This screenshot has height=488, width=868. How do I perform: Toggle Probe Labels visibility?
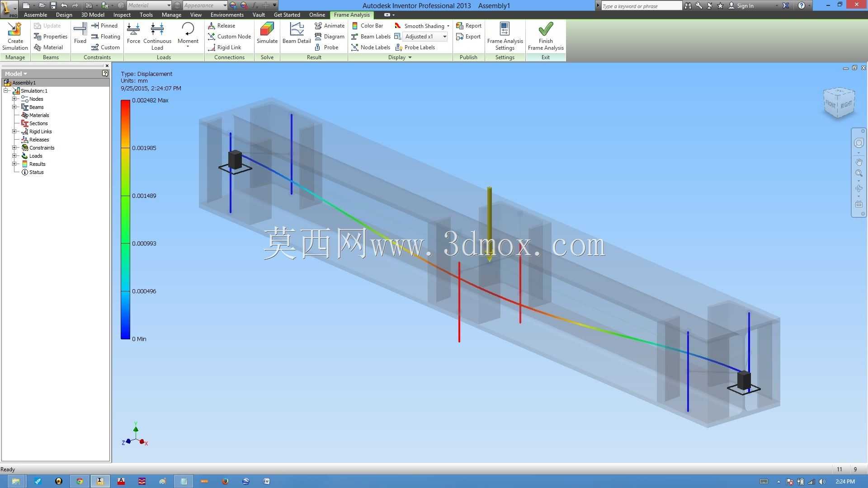tap(415, 47)
